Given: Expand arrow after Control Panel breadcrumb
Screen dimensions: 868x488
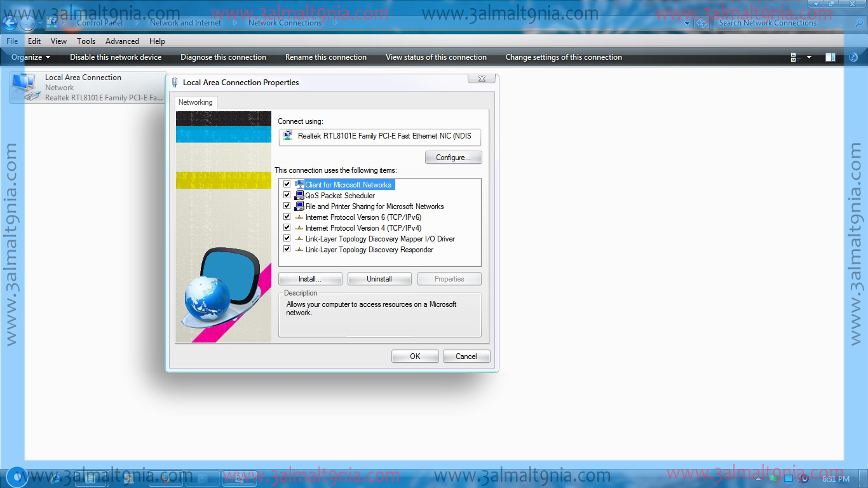Looking at the screenshot, I should 137,23.
